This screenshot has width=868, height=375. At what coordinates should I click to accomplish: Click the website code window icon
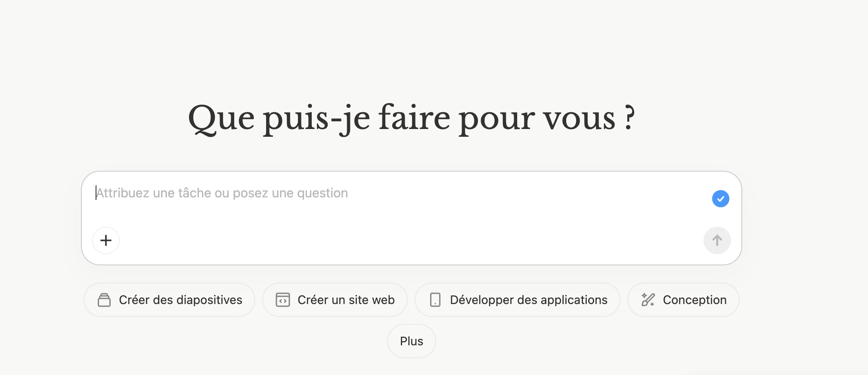[x=283, y=300]
